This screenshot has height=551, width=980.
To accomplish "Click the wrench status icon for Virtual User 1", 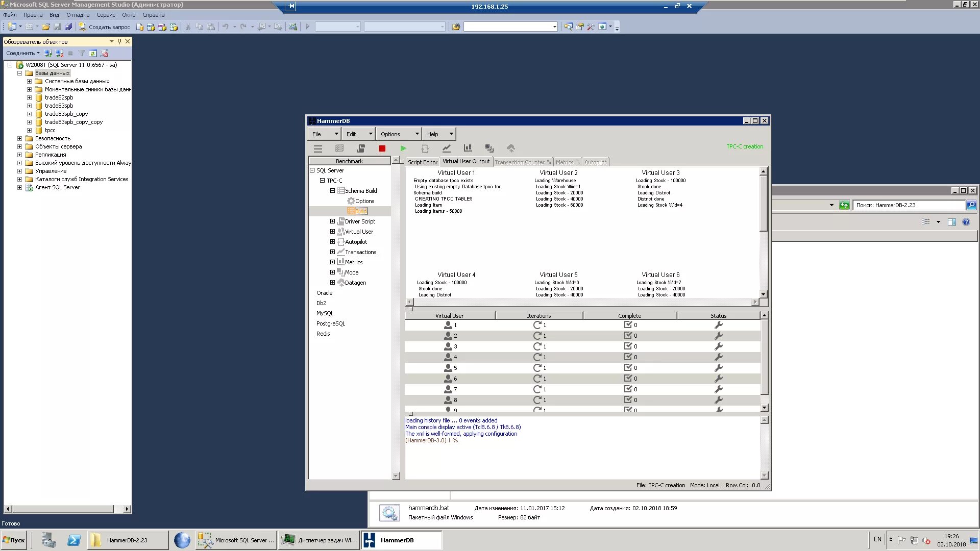I will (719, 325).
